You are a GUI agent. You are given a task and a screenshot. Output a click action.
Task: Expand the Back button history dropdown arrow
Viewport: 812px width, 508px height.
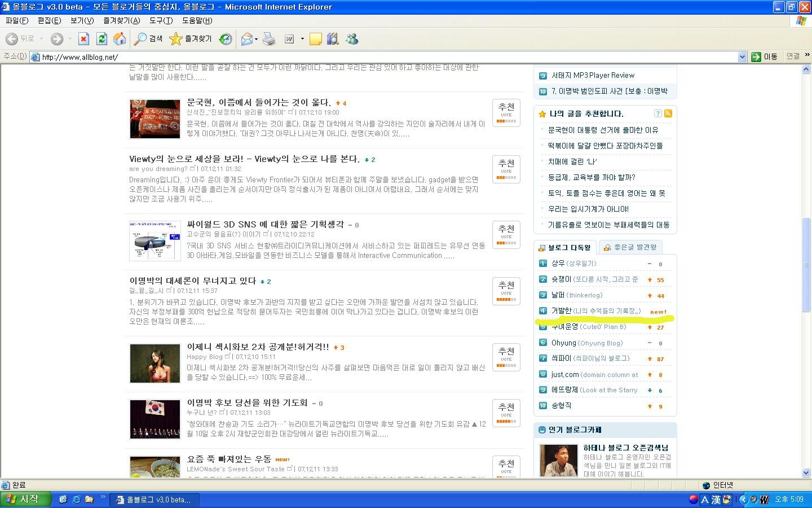[41, 39]
